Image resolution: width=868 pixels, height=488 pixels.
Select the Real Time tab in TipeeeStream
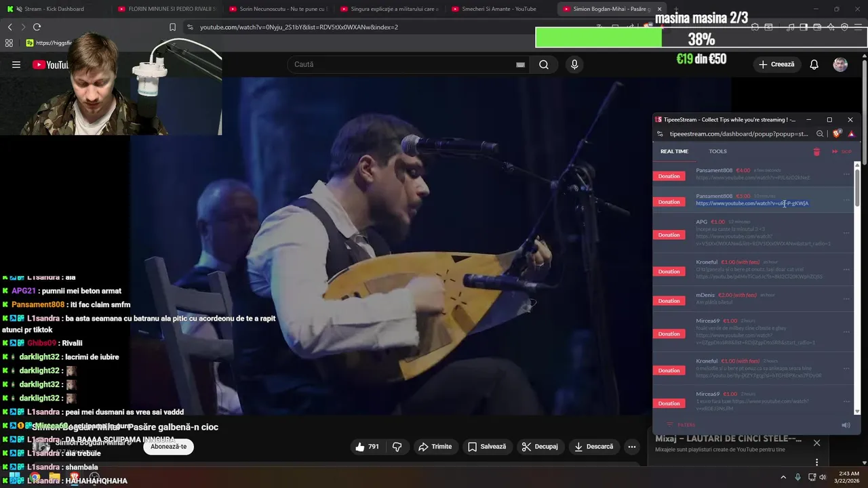674,152
